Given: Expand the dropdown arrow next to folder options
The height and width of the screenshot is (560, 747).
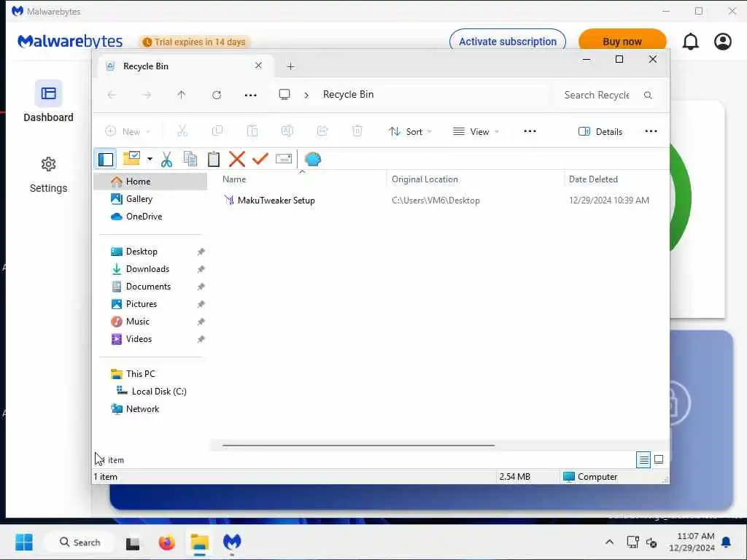Looking at the screenshot, I should pos(150,159).
